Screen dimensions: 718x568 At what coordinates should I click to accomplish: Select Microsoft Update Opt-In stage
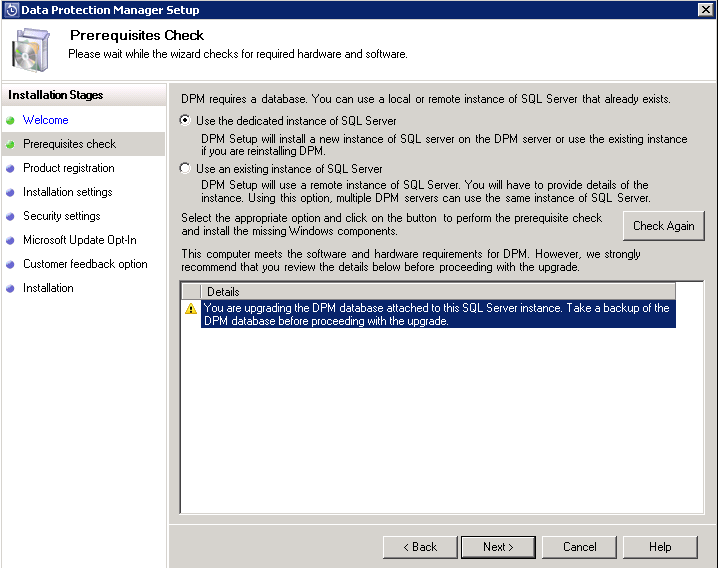click(x=79, y=240)
